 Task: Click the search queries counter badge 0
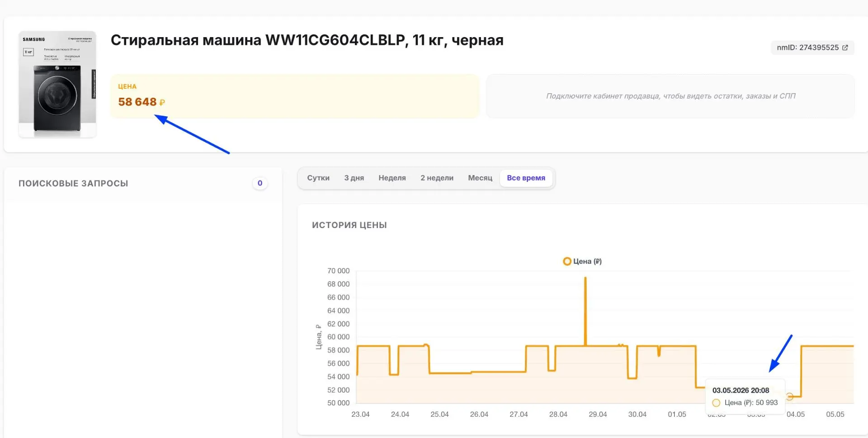(x=260, y=183)
